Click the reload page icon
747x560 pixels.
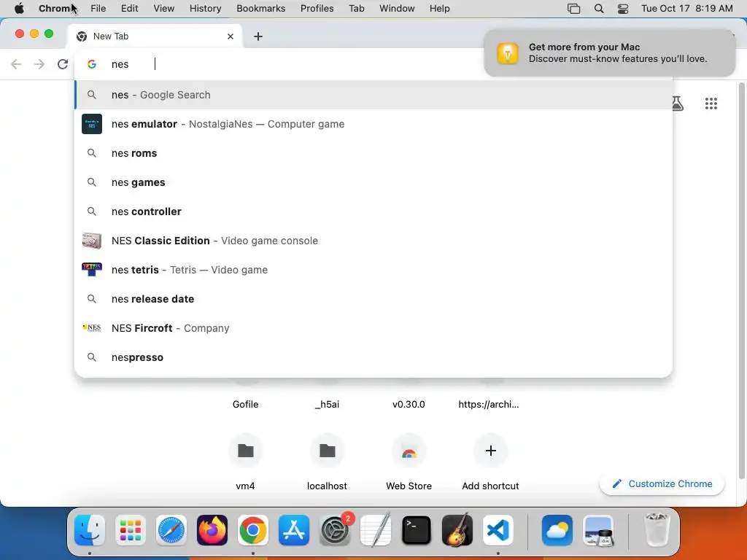coord(63,64)
